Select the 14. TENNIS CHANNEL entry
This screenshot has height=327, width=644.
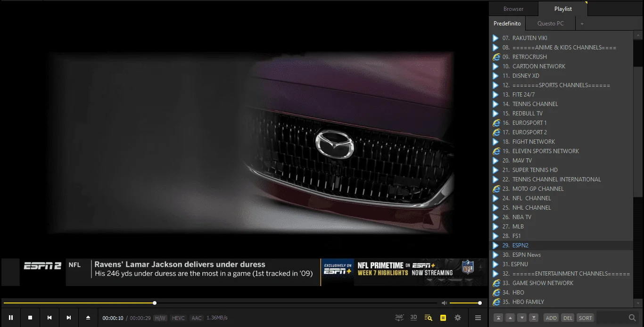click(562, 104)
